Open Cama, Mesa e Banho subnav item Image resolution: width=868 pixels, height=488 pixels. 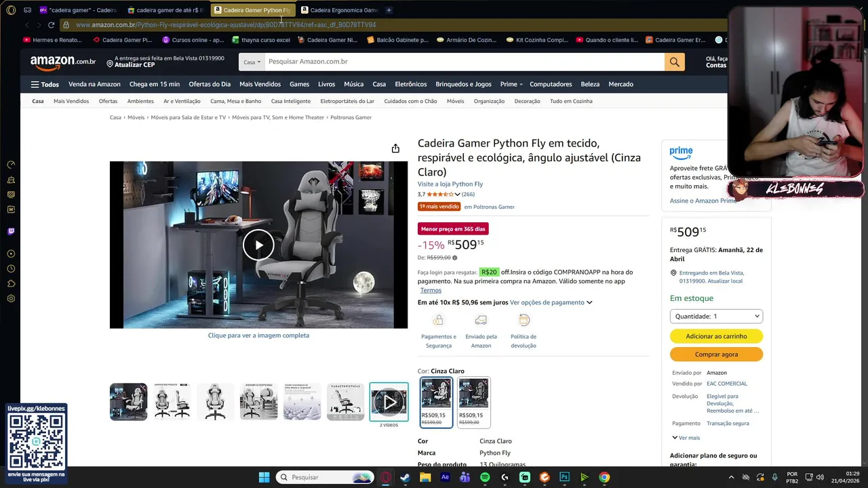(235, 101)
